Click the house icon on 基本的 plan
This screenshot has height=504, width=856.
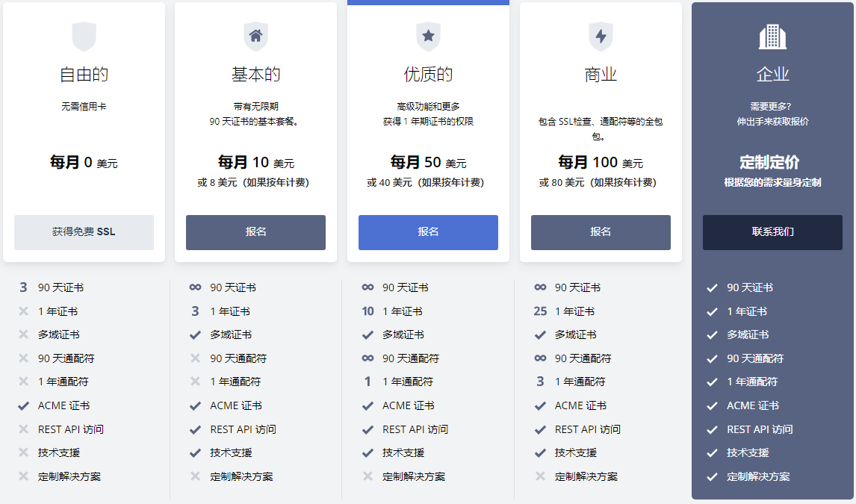[255, 34]
